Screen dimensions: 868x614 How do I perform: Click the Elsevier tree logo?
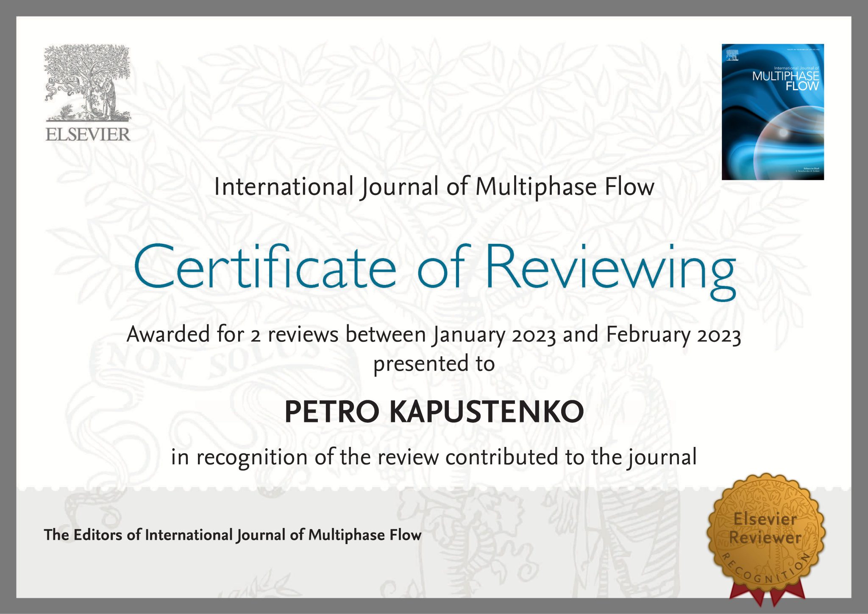pyautogui.click(x=87, y=83)
